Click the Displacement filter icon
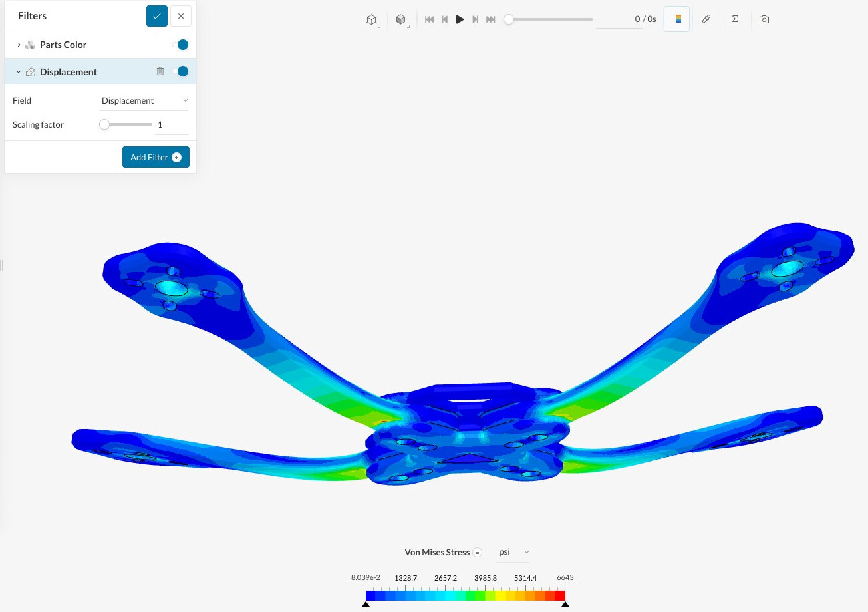The height and width of the screenshot is (612, 868). click(31, 72)
